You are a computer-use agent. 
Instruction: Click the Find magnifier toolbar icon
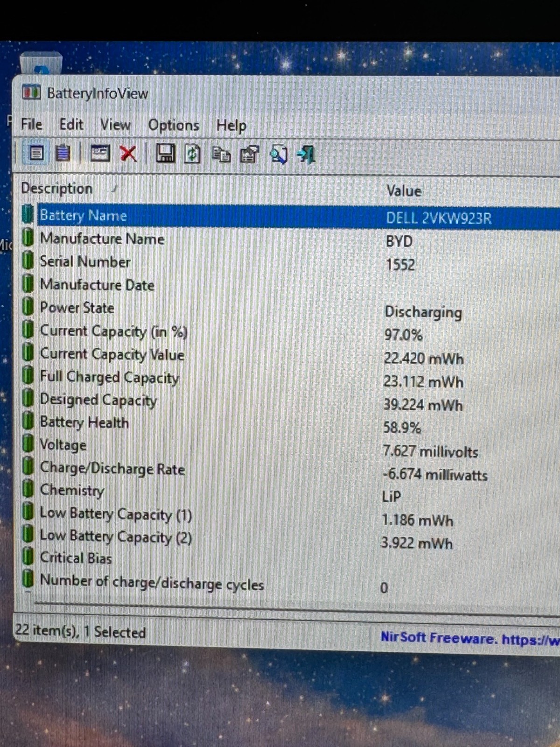(279, 155)
